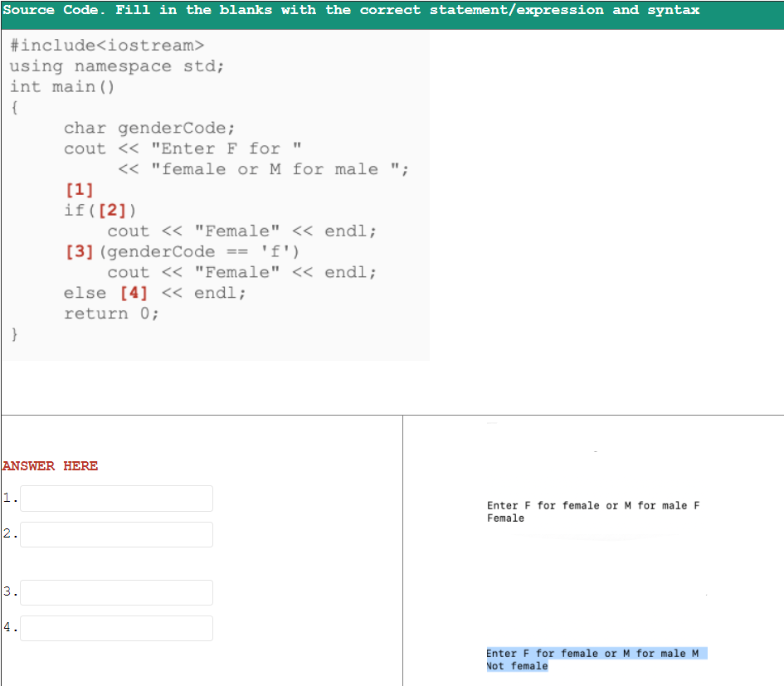The height and width of the screenshot is (686, 784).
Task: Click the char genderCode; declaration line
Action: pos(124,128)
